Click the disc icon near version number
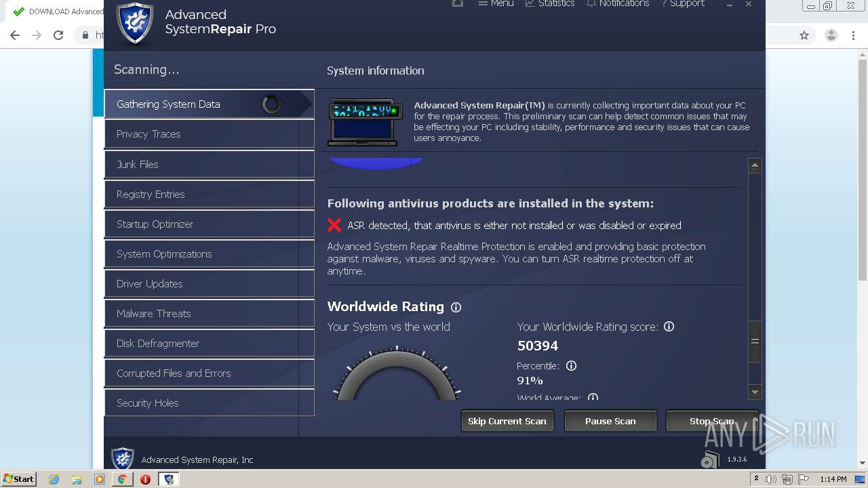 point(710,459)
